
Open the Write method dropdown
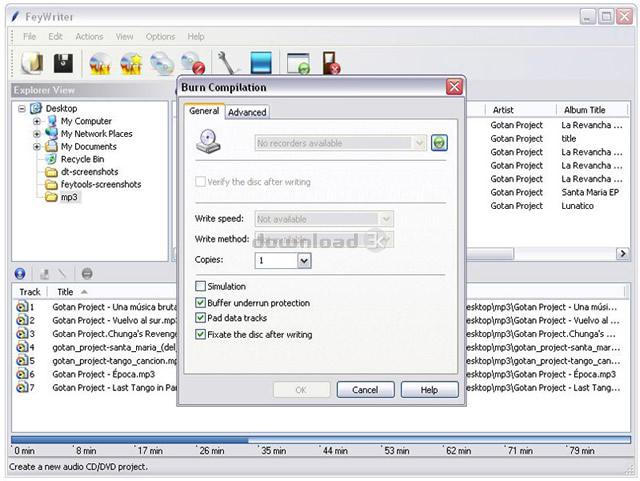[x=387, y=239]
